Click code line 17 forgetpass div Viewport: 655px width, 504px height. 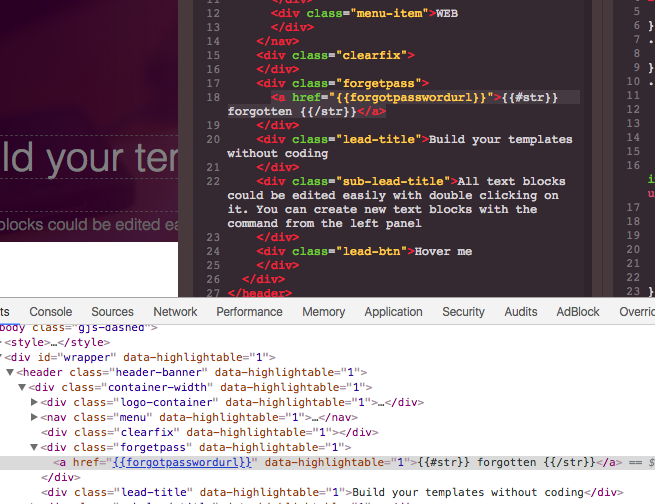[343, 83]
